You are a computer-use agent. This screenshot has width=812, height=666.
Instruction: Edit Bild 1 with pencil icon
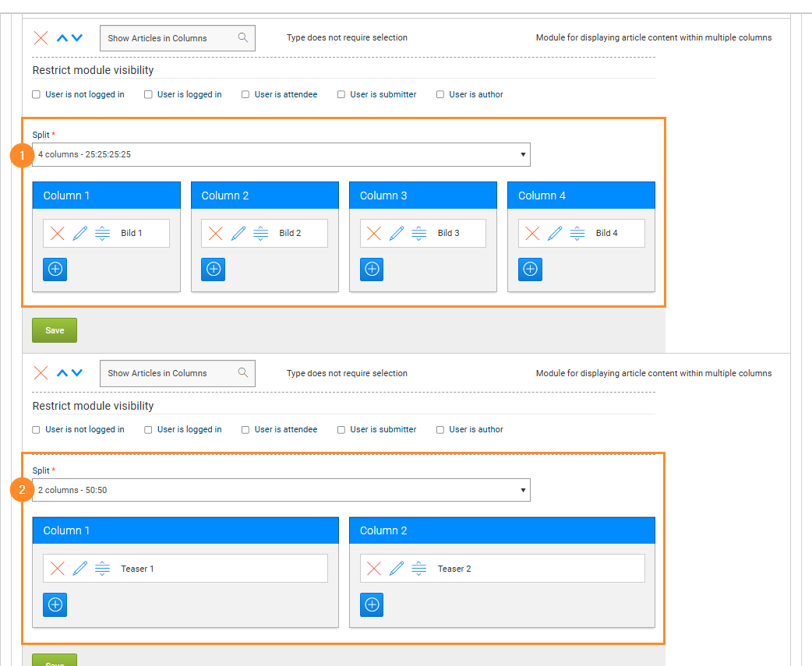point(79,234)
